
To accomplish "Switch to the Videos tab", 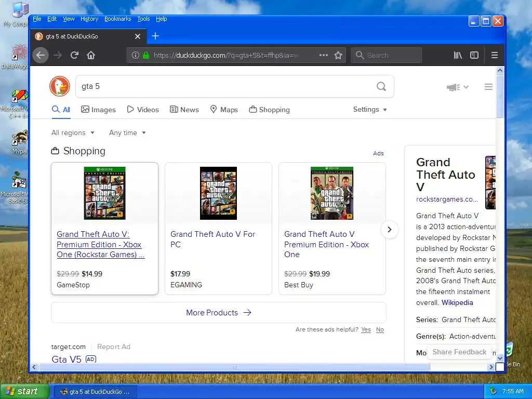I will [x=143, y=110].
